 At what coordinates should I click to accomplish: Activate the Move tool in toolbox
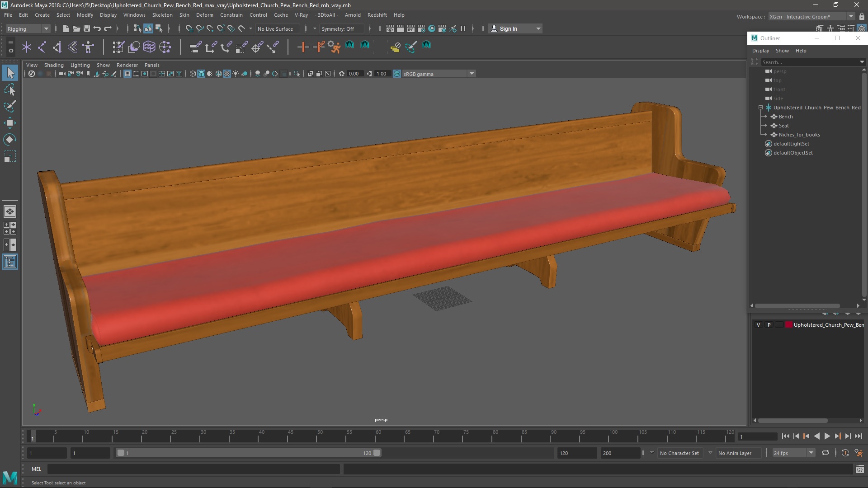tap(10, 123)
